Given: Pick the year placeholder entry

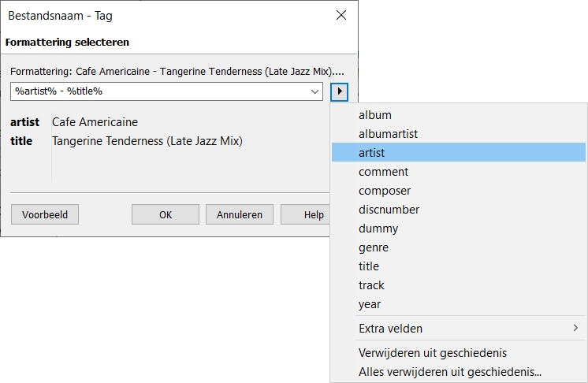Looking at the screenshot, I should [370, 304].
